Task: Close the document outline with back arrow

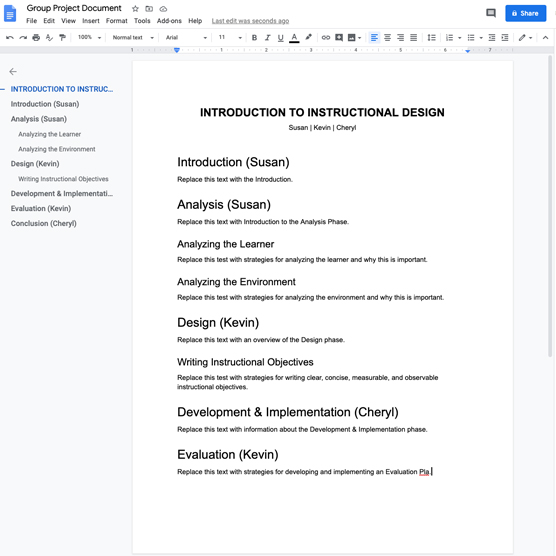Action: 13,72
